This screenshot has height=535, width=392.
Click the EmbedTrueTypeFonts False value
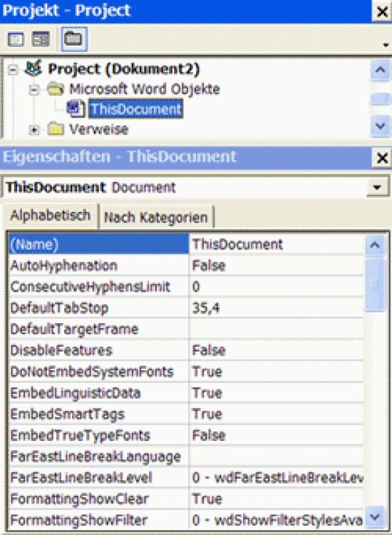click(277, 435)
